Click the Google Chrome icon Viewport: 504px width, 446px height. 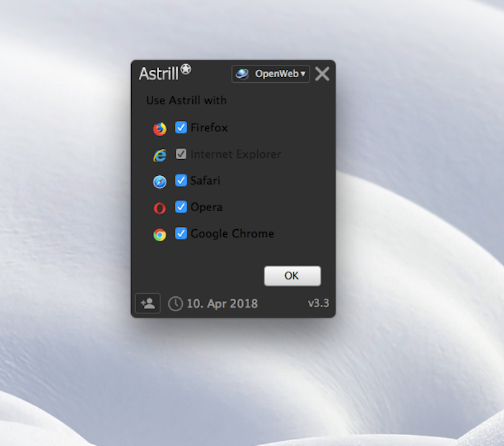160,235
